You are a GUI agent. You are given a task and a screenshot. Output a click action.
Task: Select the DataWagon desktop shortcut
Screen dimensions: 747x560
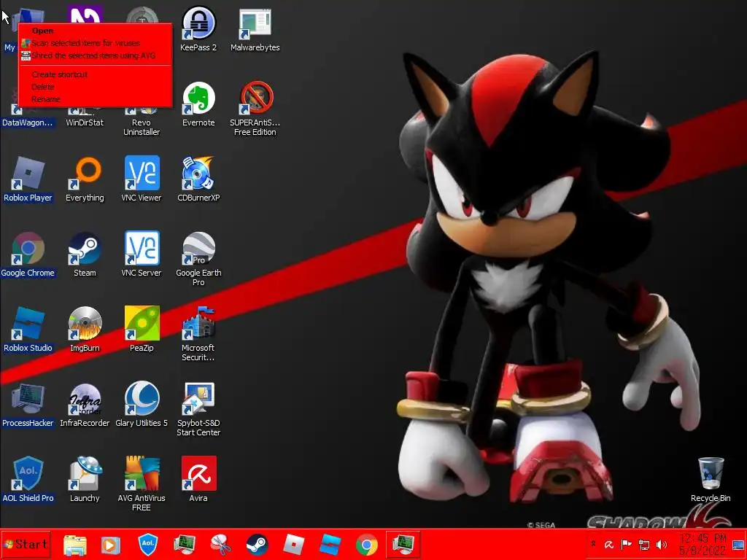27,118
